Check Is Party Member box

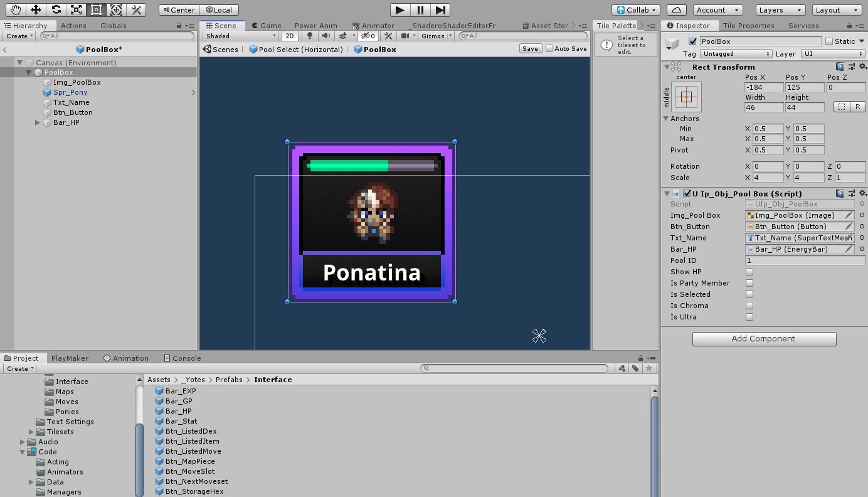pos(749,283)
